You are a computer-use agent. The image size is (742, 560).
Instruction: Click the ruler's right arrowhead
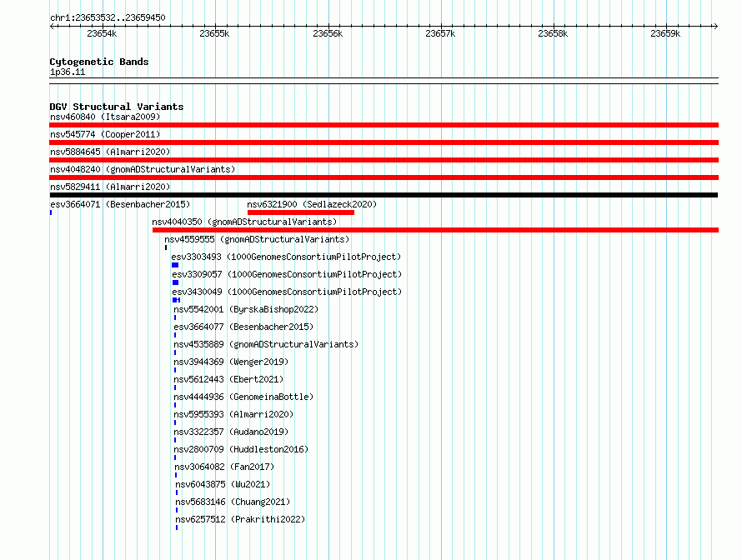[x=715, y=26]
